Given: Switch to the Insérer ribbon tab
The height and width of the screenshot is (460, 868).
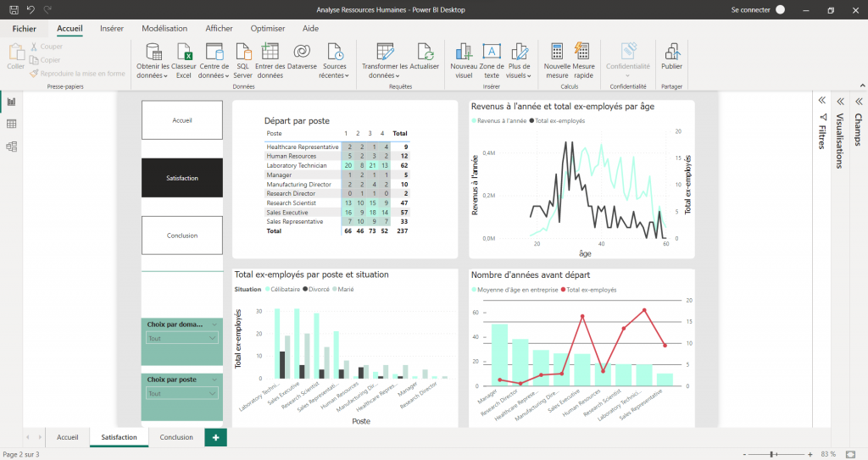Looking at the screenshot, I should click(112, 28).
